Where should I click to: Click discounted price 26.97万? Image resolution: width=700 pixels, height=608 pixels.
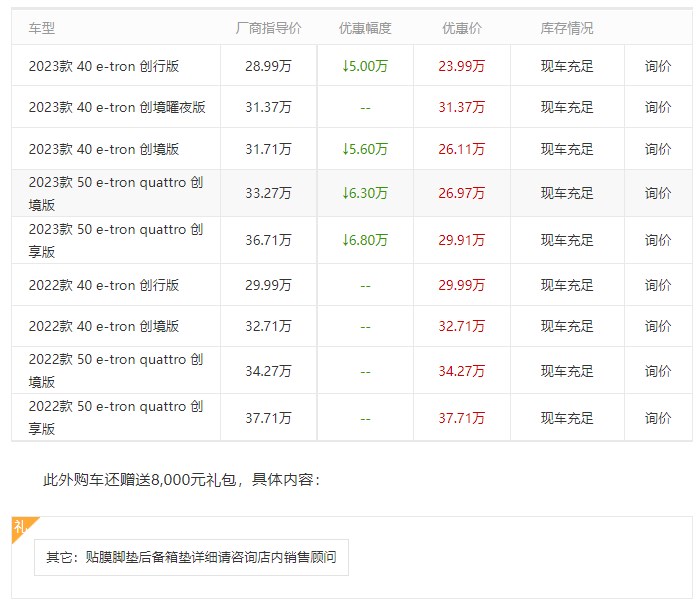click(x=462, y=193)
